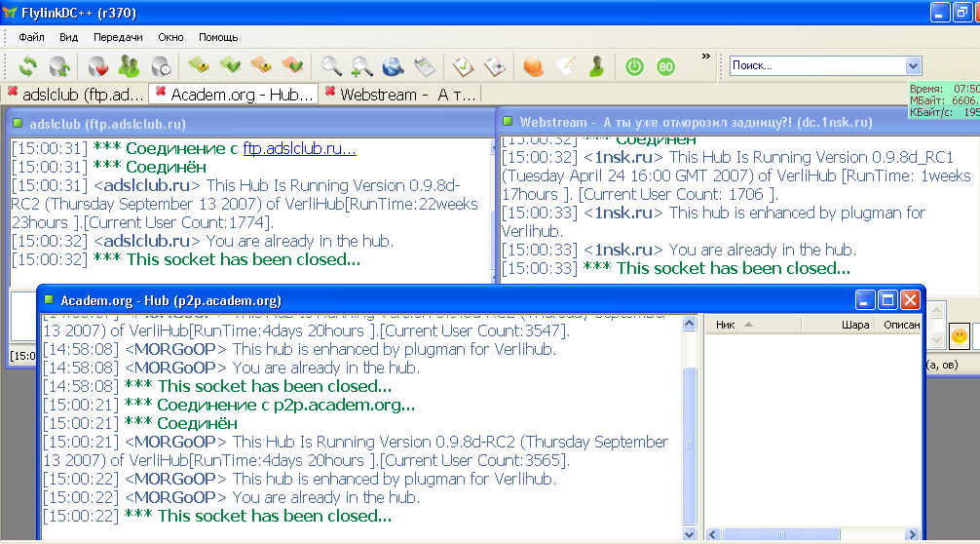Open the Файл menu

(x=31, y=37)
